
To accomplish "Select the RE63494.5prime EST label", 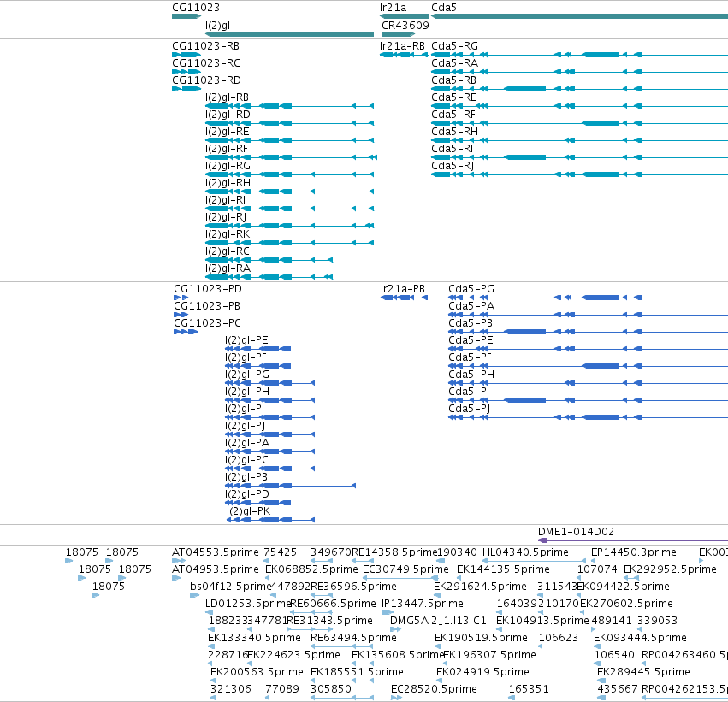I will [353, 638].
